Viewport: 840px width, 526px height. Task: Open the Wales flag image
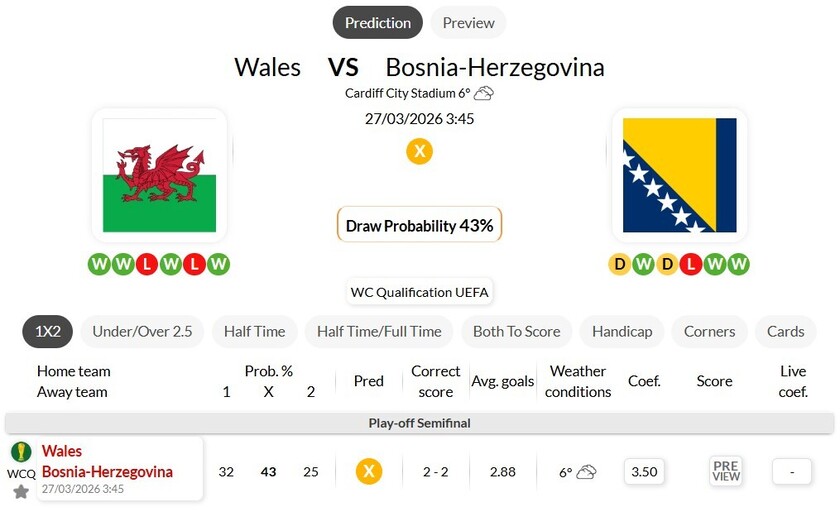pyautogui.click(x=159, y=175)
